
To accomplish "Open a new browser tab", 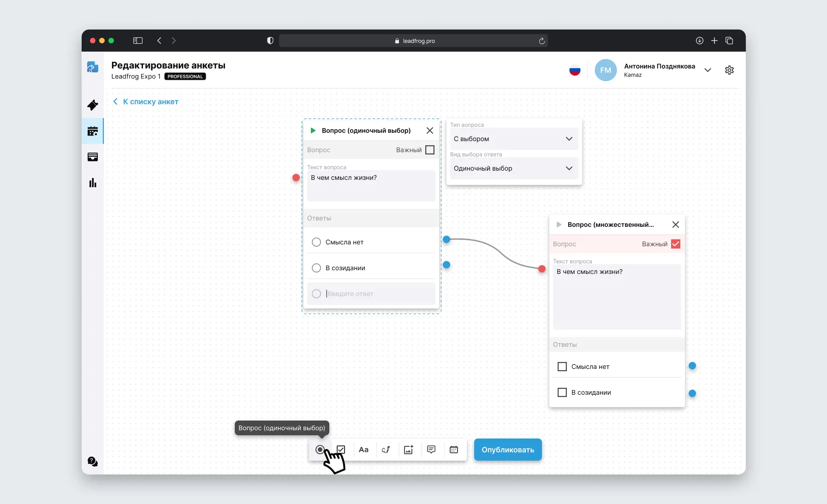I will pyautogui.click(x=714, y=41).
